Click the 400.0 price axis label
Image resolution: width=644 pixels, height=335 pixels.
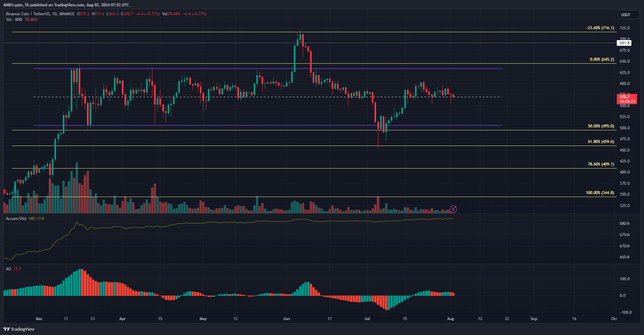click(624, 172)
